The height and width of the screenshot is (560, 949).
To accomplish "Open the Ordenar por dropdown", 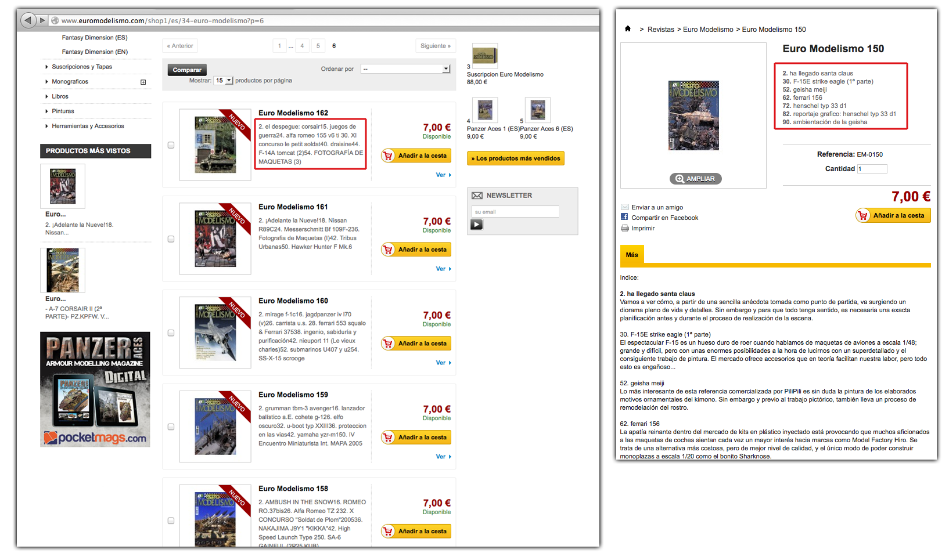I will point(405,69).
